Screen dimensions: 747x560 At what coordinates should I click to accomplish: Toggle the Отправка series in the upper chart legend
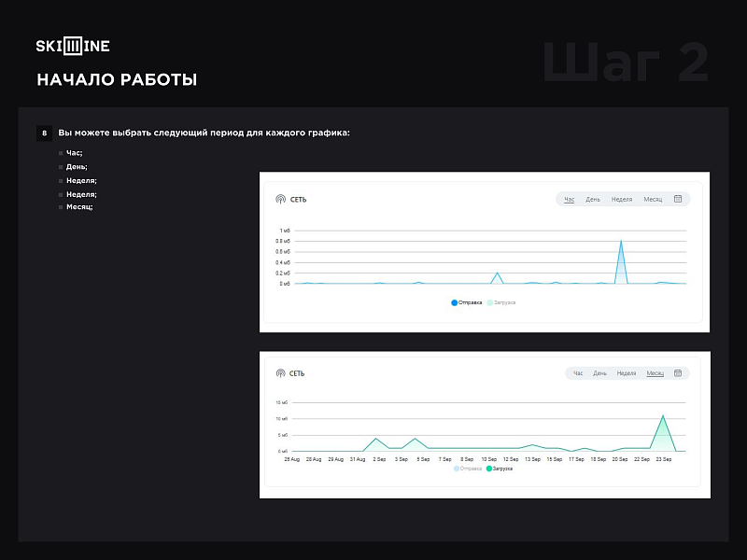click(468, 302)
